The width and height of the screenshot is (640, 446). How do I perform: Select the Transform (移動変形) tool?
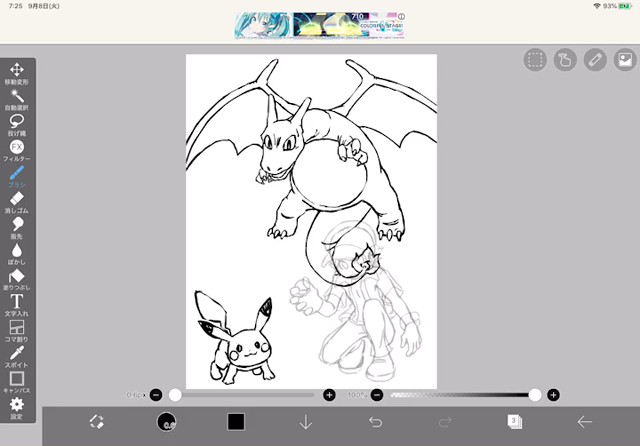tap(17, 74)
